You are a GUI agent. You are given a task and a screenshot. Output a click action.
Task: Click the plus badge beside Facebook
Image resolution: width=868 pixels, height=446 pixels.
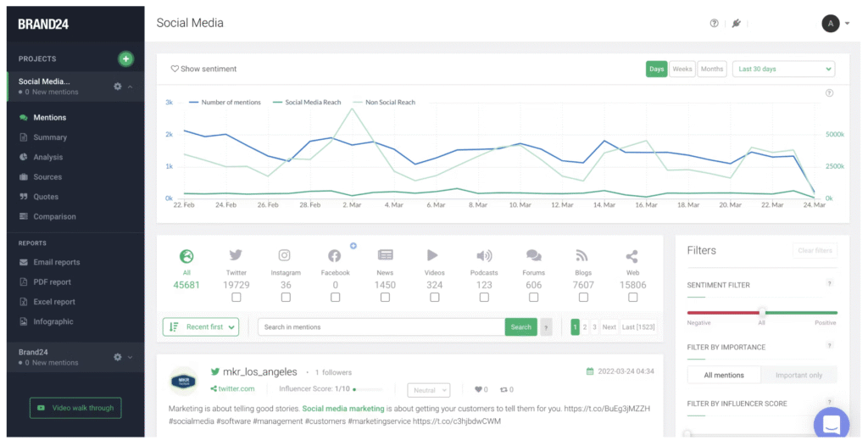pyautogui.click(x=353, y=245)
